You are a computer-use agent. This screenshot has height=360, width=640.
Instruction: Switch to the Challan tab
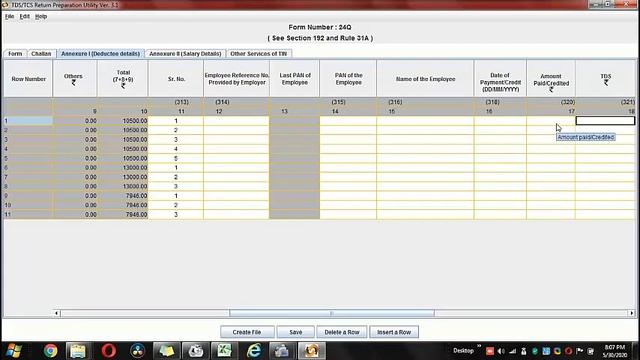(41, 53)
